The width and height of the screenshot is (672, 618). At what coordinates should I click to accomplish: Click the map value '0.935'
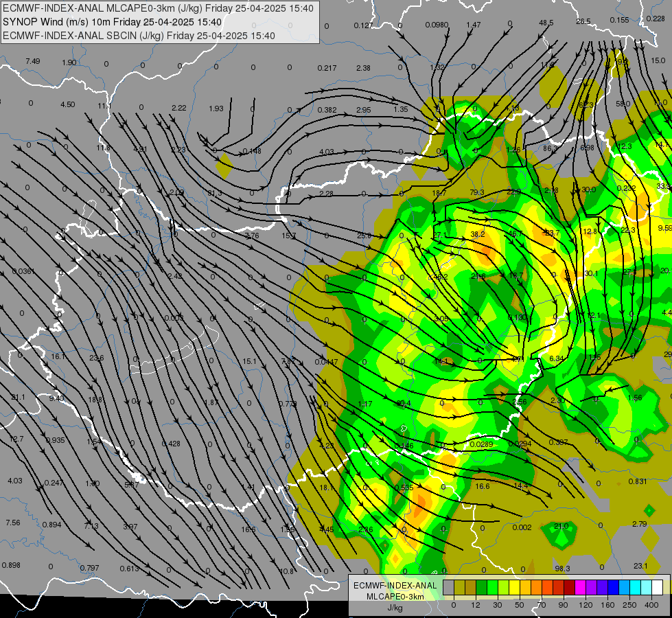click(x=56, y=440)
